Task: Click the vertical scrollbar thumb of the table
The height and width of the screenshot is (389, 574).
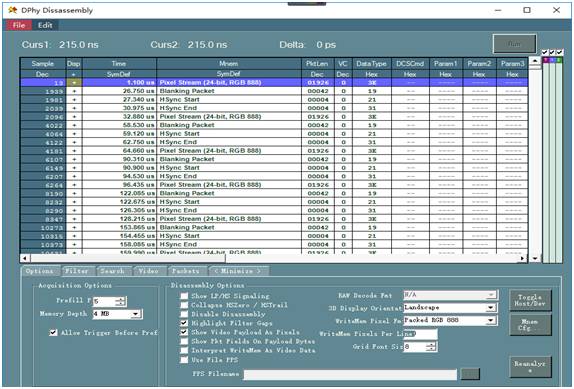Action: pos(535,68)
